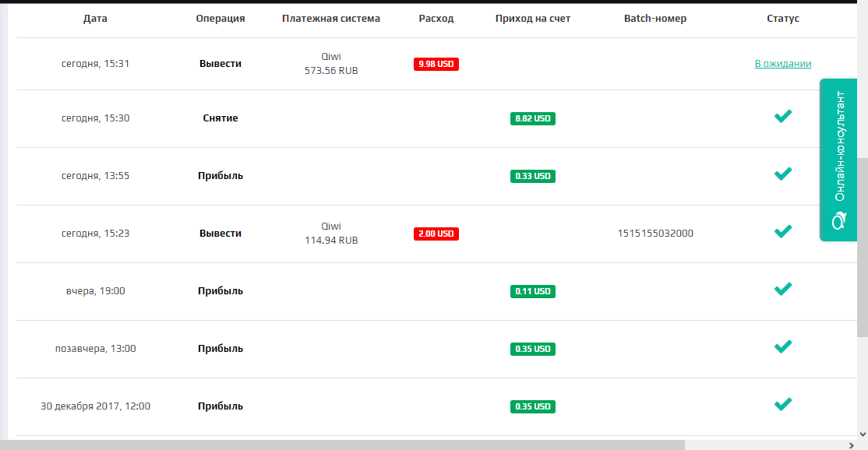
Task: Click the horizontal scrollbar thumb
Action: coord(343,445)
